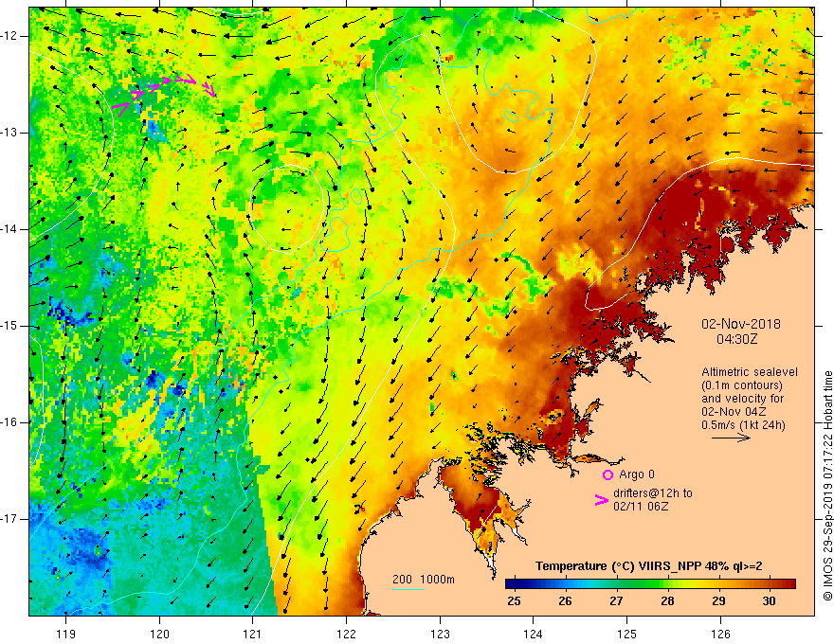Click the longitude label 120
The width and height of the screenshot is (834, 644).
pos(159,634)
